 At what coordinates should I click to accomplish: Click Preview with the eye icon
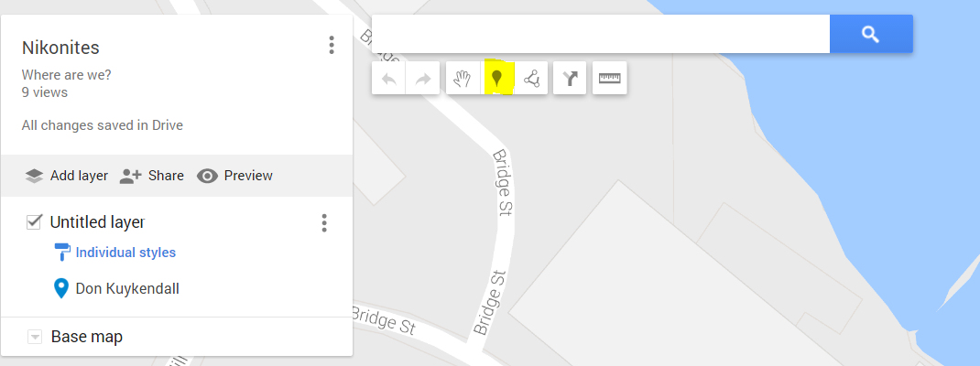tap(234, 176)
